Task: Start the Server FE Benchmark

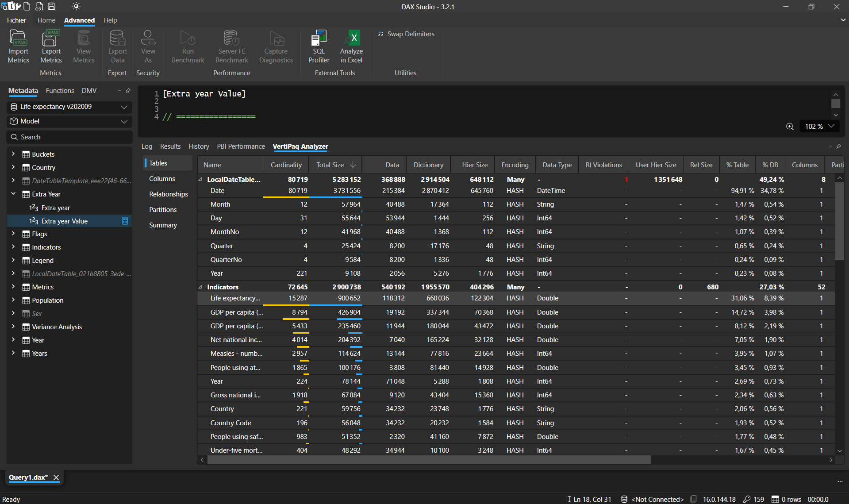Action: pos(232,46)
